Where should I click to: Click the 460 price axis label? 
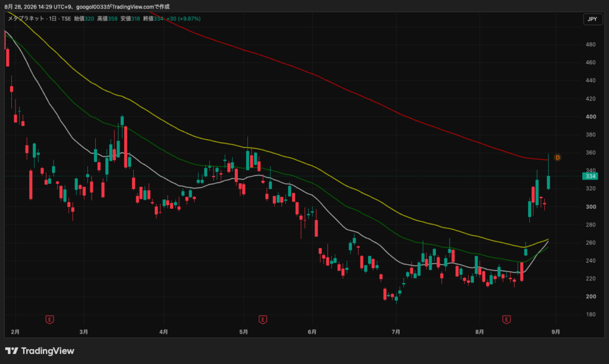pyautogui.click(x=591, y=62)
